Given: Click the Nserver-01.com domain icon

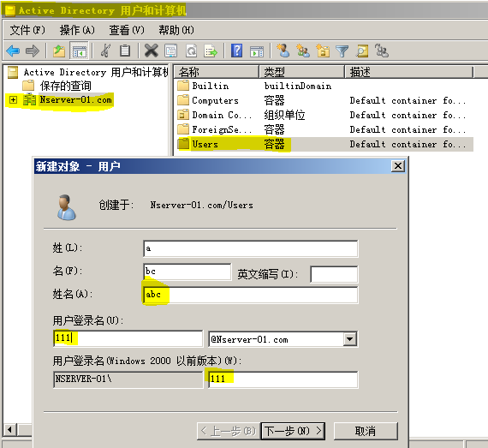Looking at the screenshot, I should (x=30, y=99).
